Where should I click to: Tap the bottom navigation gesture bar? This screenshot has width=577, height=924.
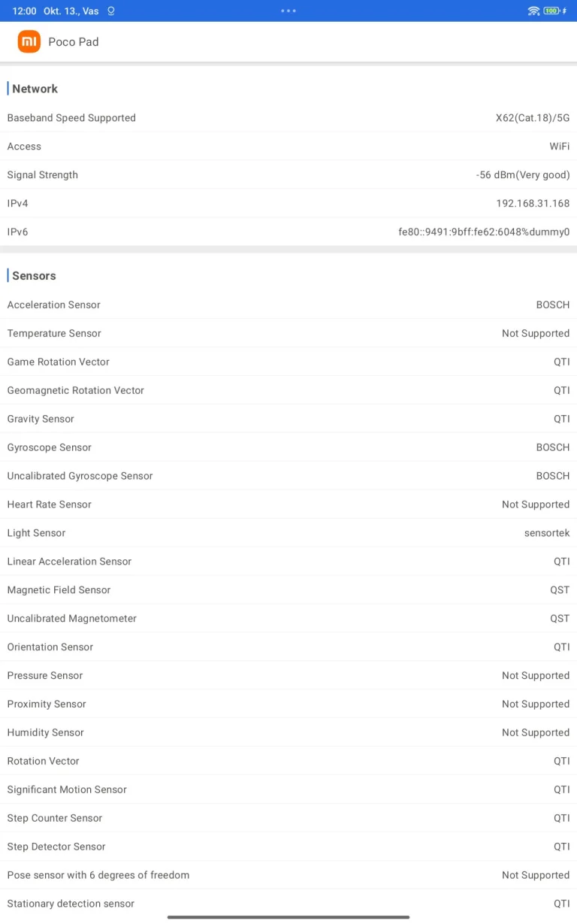tap(288, 917)
